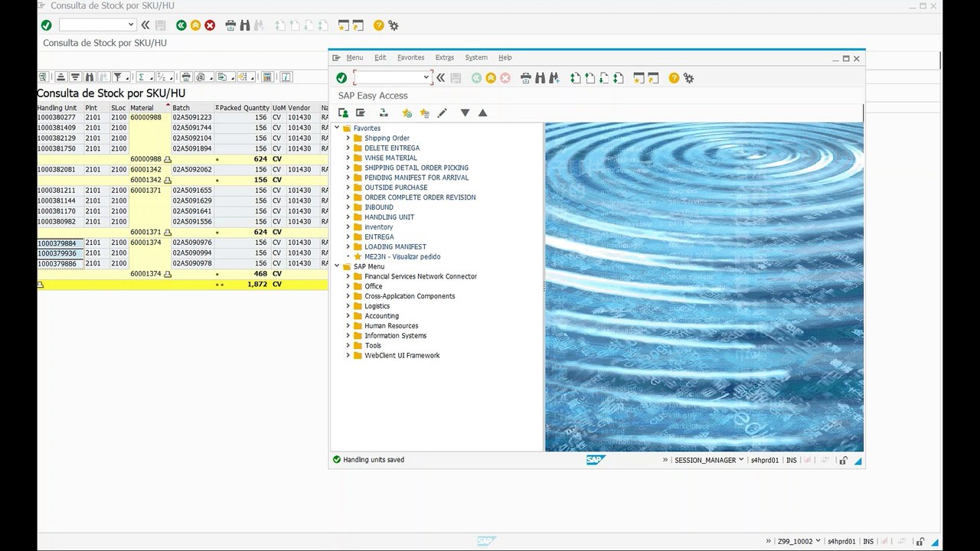Click Print icon in Easy Access toolbar
Viewport: 980px width, 551px height.
click(x=526, y=78)
